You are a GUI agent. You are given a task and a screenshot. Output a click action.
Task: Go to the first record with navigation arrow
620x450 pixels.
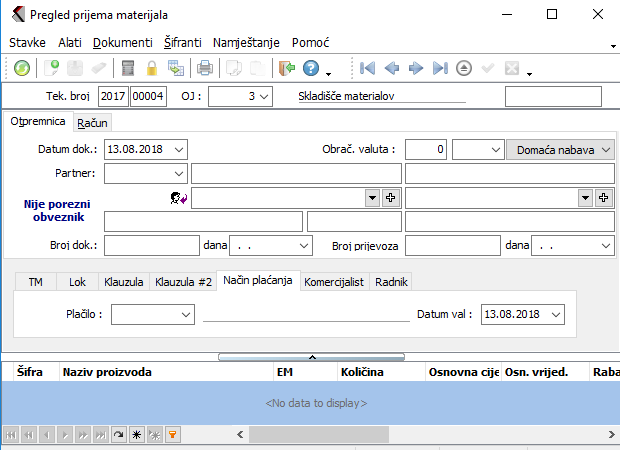coord(368,68)
